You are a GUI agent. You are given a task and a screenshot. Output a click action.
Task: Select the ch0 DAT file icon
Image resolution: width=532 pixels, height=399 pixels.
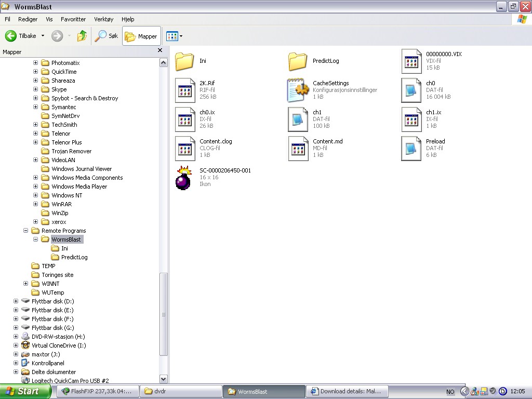[x=411, y=90]
